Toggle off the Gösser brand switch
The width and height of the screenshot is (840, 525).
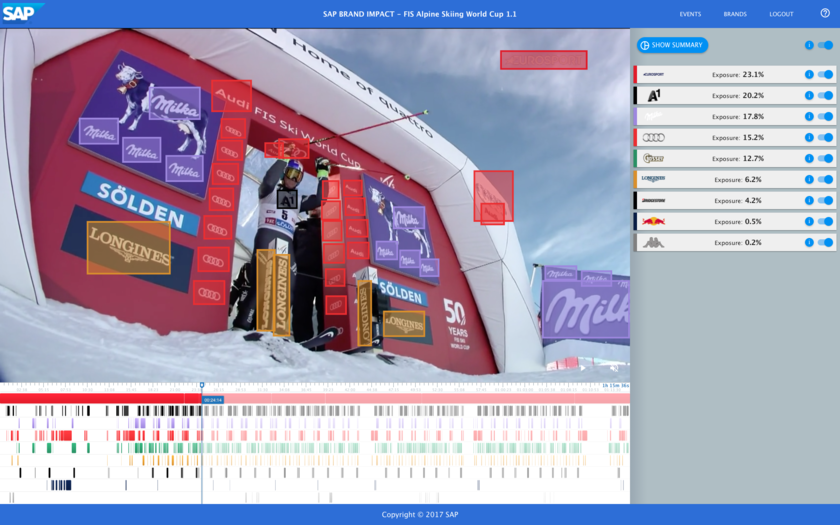coord(825,158)
